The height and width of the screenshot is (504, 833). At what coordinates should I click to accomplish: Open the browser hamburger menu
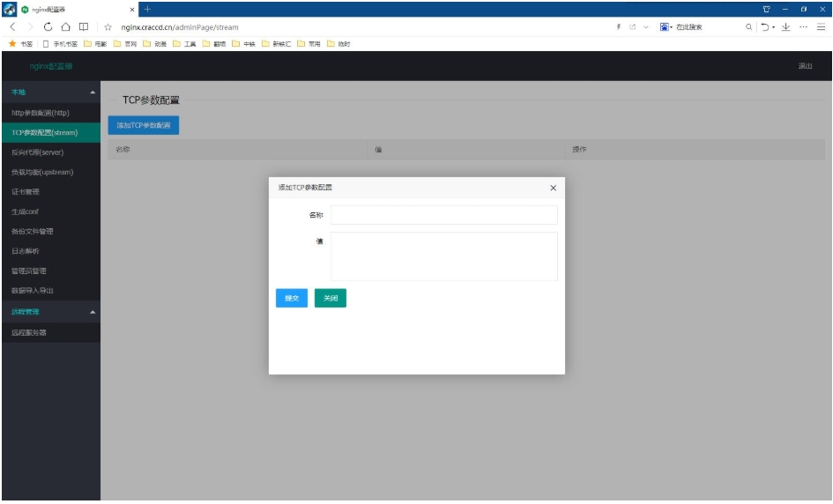pyautogui.click(x=820, y=27)
